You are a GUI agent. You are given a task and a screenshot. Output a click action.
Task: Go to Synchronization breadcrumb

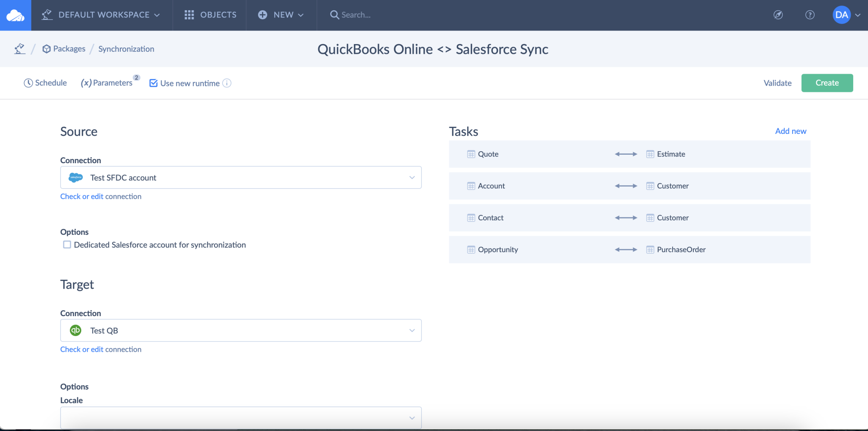coord(126,49)
